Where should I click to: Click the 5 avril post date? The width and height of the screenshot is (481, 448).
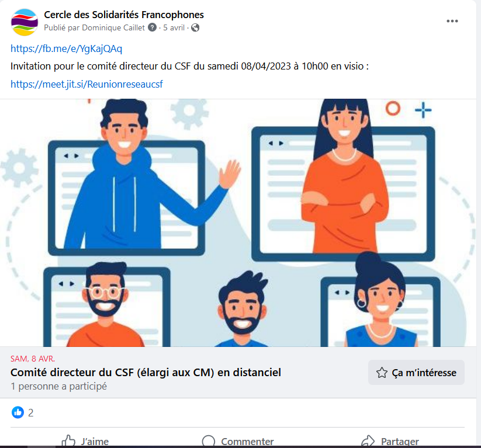(174, 27)
